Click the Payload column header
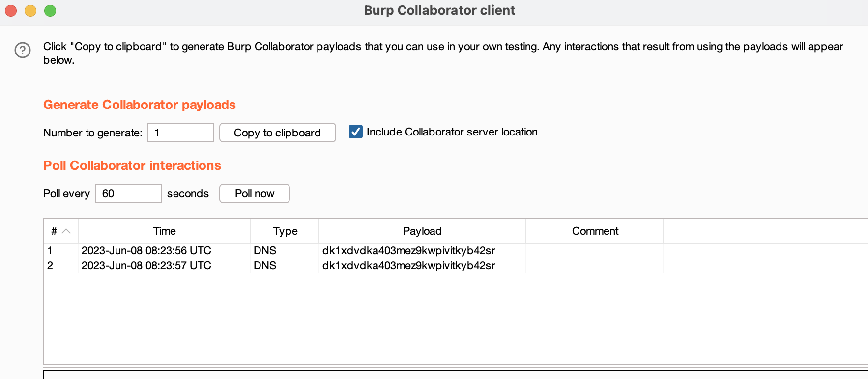Viewport: 868px width, 379px height. 422,231
